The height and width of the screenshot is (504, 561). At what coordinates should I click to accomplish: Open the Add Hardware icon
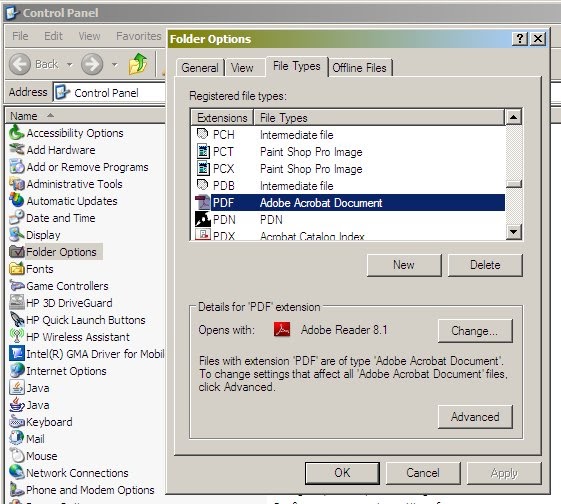pos(16,150)
